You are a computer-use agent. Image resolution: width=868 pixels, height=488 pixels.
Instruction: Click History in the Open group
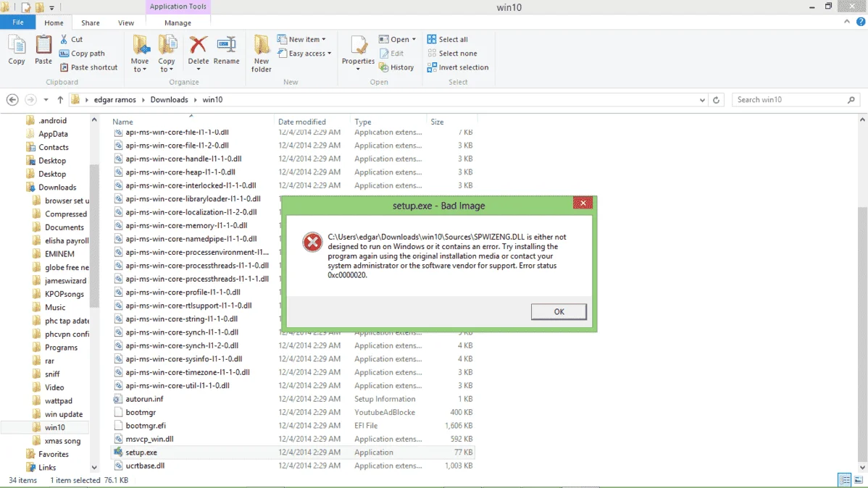[x=396, y=67]
